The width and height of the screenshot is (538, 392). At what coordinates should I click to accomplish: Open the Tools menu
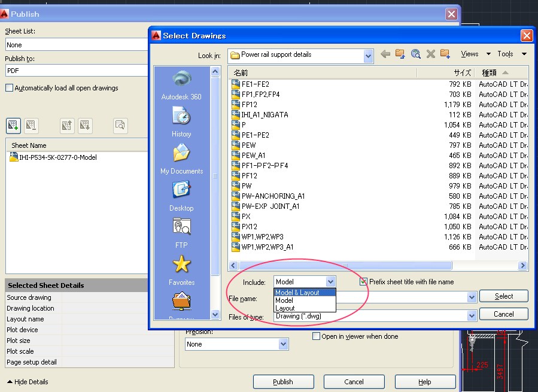(x=506, y=53)
